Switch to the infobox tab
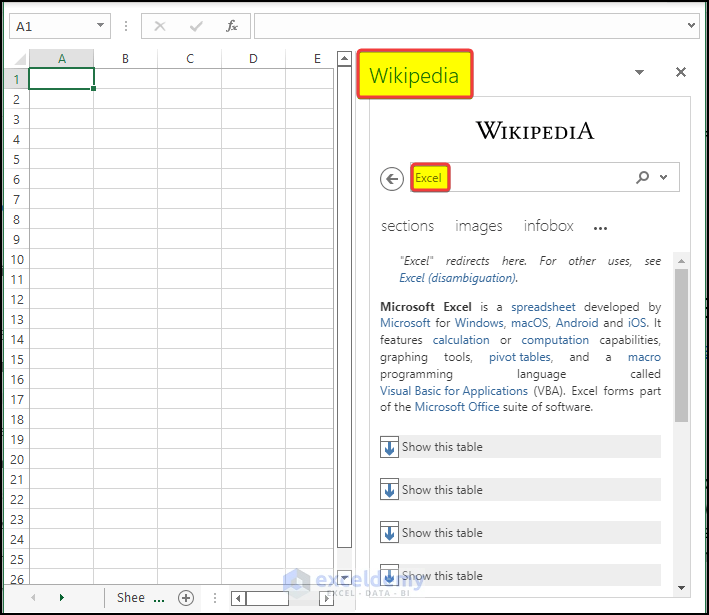This screenshot has width=709, height=615. point(548,226)
